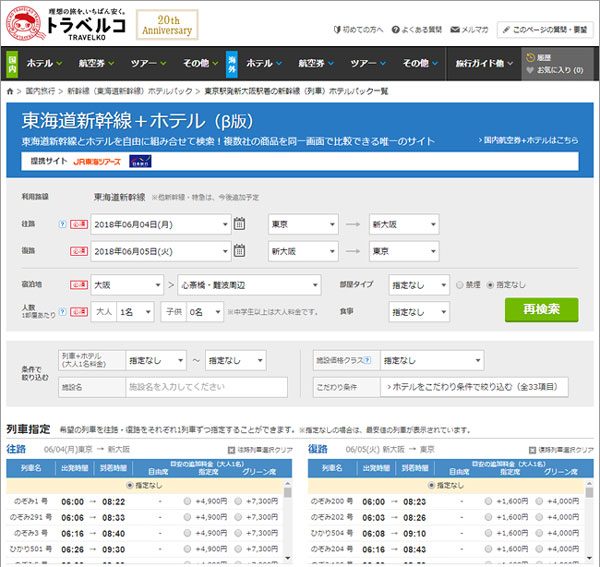
Task: Choose のぞみ200号 reserved seat +1,600円
Action: click(488, 501)
